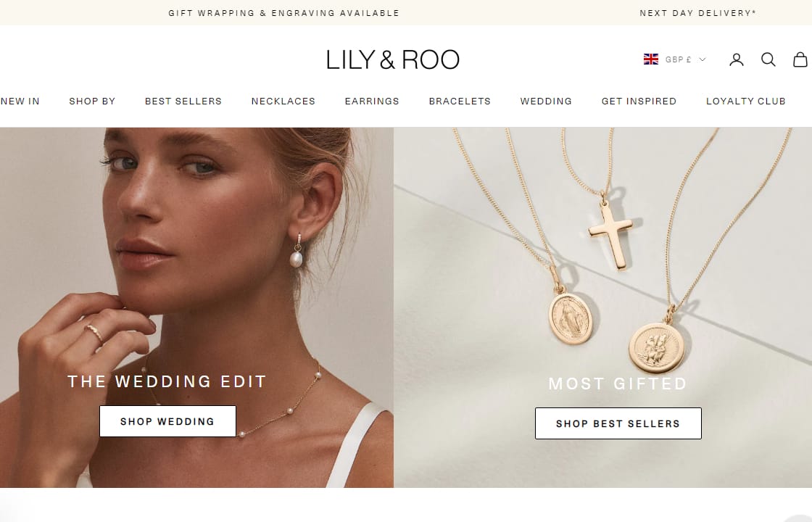Open the account profile icon
The image size is (812, 522).
(737, 60)
